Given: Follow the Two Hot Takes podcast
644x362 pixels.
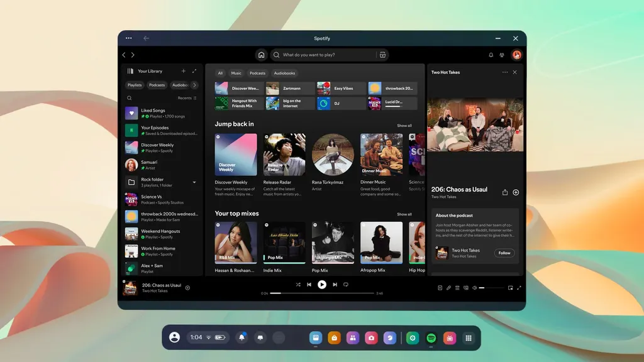Looking at the screenshot, I should point(504,253).
